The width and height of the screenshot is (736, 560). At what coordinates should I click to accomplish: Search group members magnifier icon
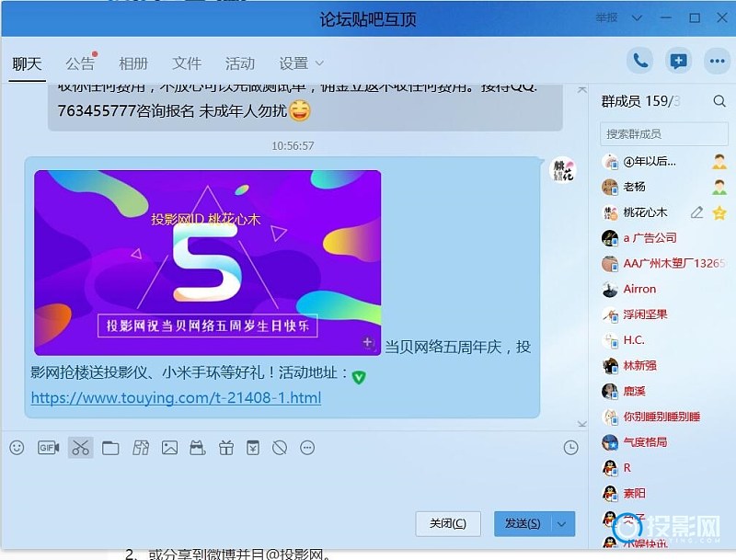click(x=719, y=101)
